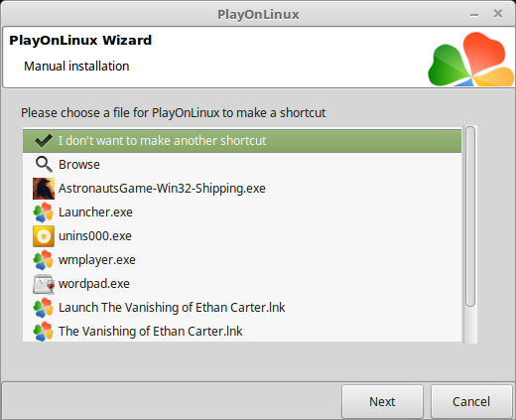Select 'I don't want to make another shortcut'

coord(242,141)
